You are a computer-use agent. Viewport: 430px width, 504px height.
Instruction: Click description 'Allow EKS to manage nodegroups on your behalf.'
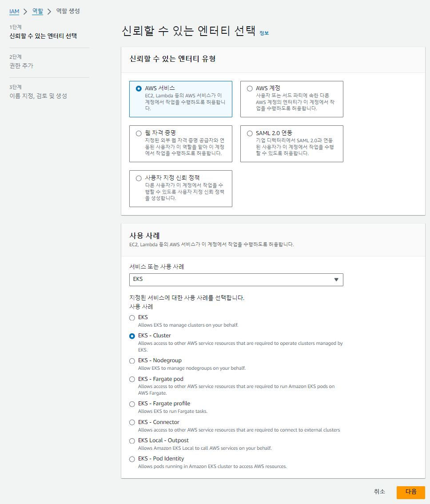click(x=192, y=368)
